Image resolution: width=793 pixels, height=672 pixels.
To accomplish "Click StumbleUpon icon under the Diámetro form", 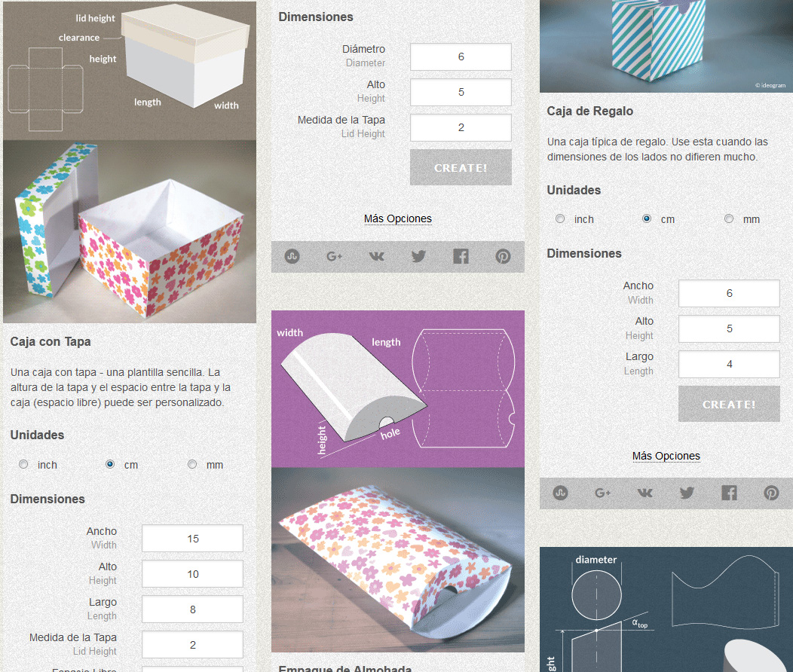I will pos(292,256).
